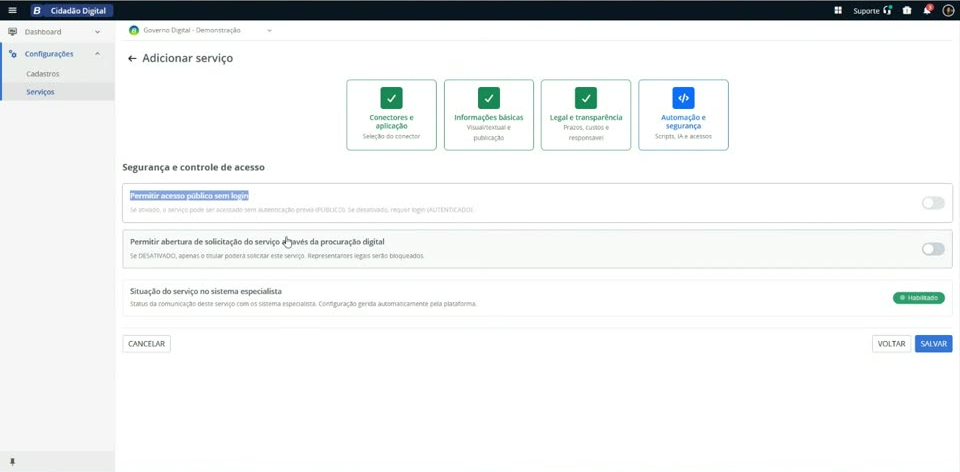The height and width of the screenshot is (472, 960).
Task: Click the apps grid icon in top bar
Action: [x=838, y=10]
